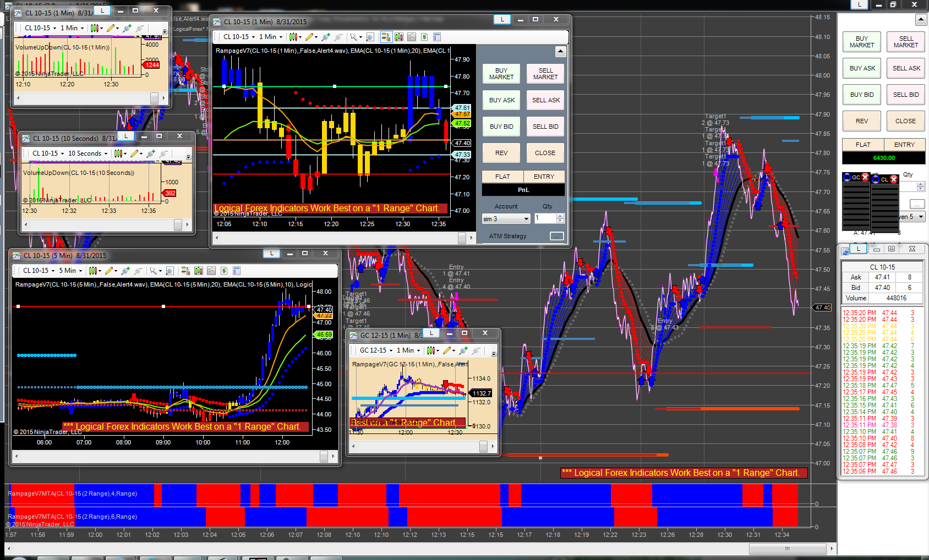Select the ENTRY tab in CL 1 Min Chart Trader

click(x=544, y=177)
